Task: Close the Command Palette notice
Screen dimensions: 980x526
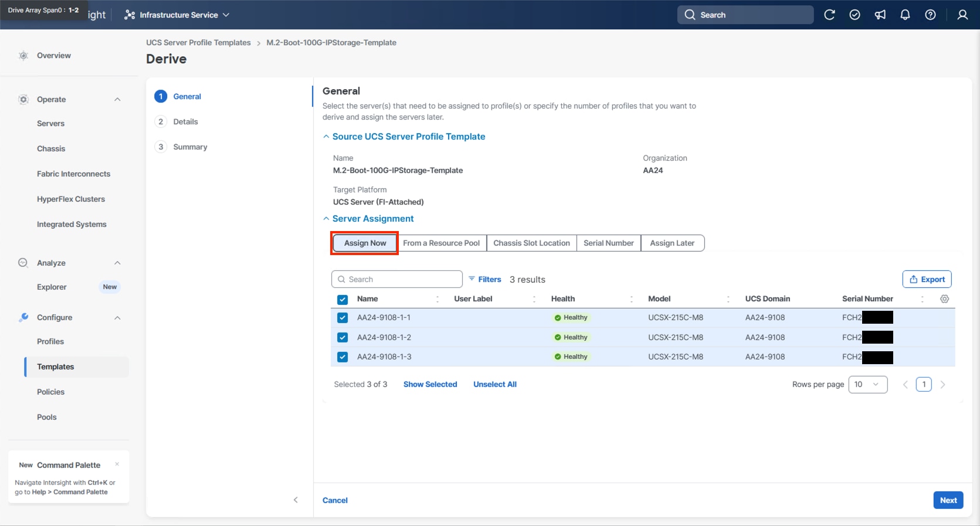Action: (117, 464)
